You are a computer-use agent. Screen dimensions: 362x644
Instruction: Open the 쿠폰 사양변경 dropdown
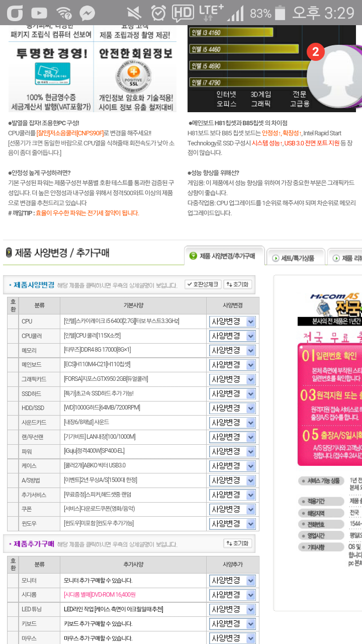pos(232,509)
